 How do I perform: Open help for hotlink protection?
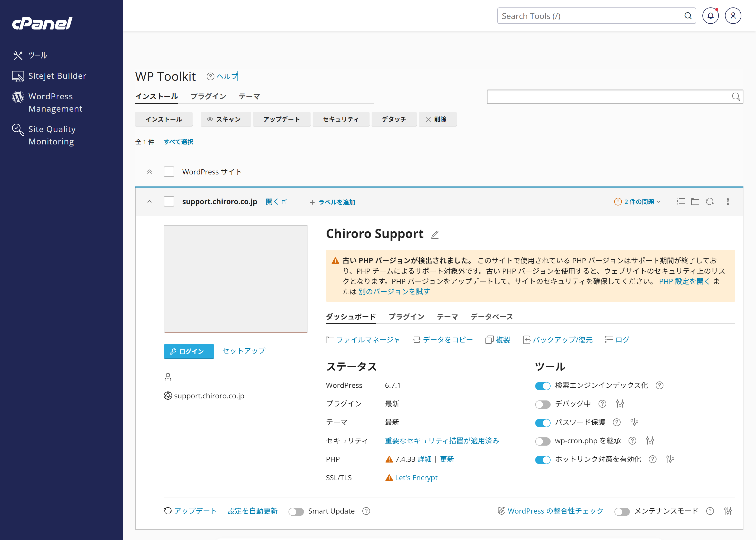pyautogui.click(x=653, y=459)
